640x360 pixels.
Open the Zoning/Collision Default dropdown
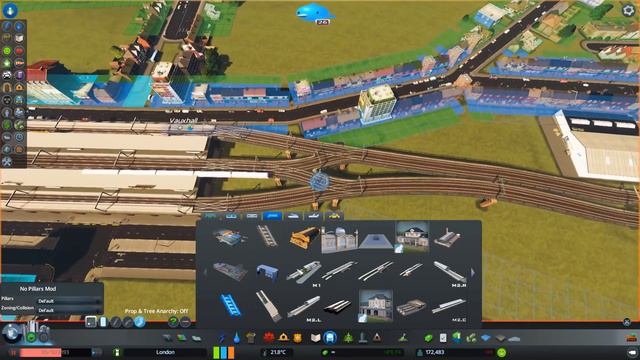69,310
